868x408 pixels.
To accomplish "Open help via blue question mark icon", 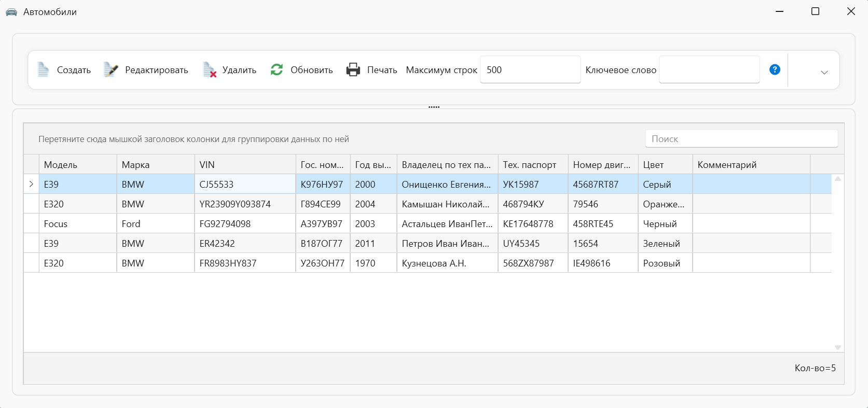I will coord(775,69).
